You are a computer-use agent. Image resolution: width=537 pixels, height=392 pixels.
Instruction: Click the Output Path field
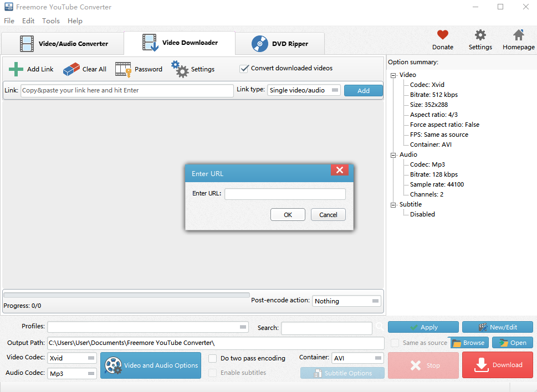pyautogui.click(x=216, y=343)
